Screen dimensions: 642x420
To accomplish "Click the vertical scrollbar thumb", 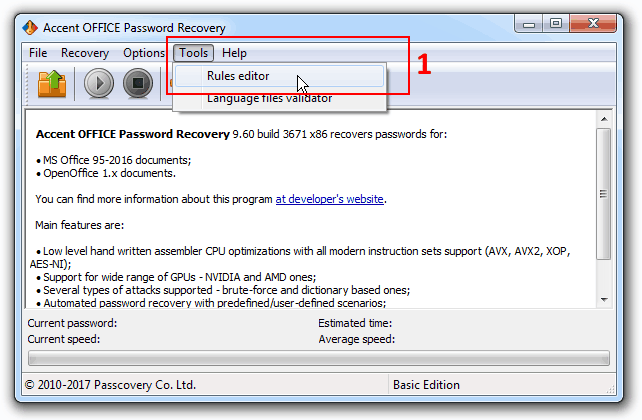I will coord(604,194).
